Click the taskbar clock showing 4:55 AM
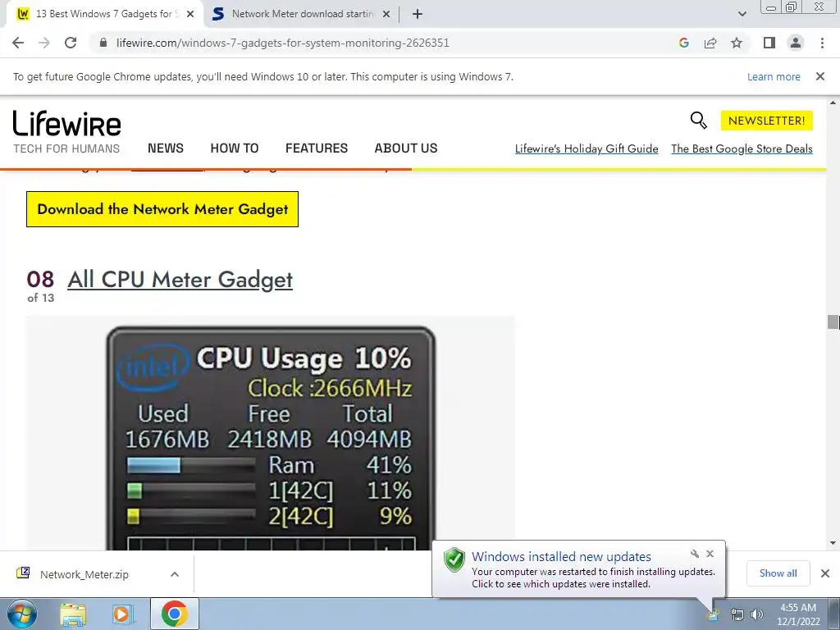 pos(798,614)
